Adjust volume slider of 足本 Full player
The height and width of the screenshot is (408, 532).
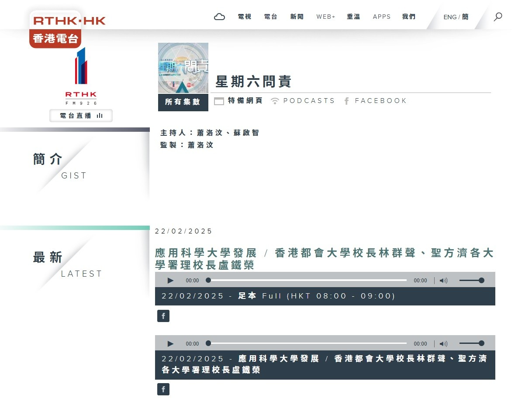(x=472, y=281)
